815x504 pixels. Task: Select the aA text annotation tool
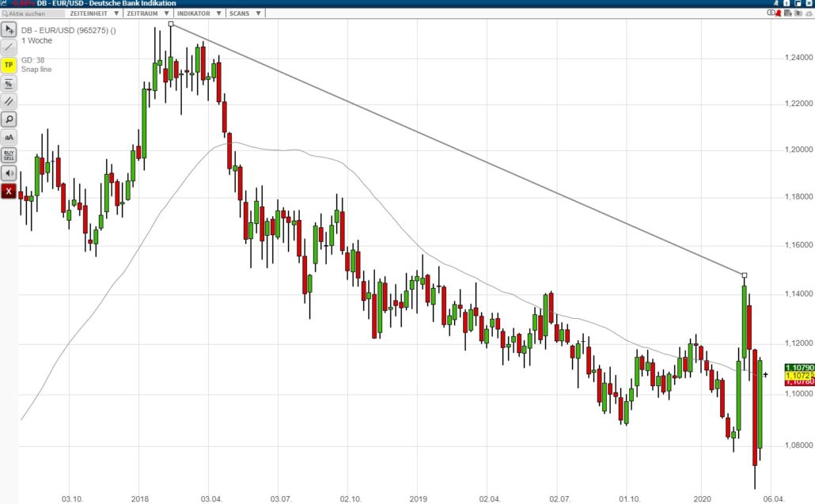pos(9,137)
